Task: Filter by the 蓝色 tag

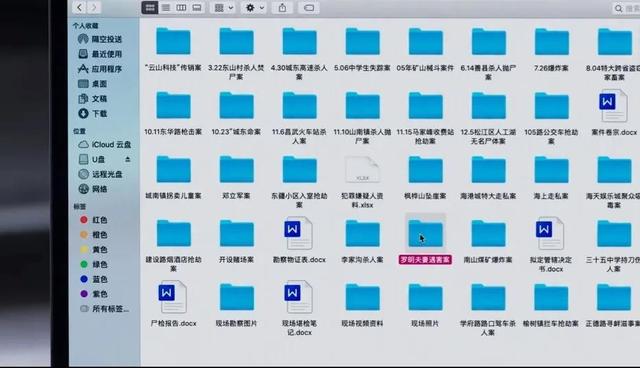Action: point(94,279)
